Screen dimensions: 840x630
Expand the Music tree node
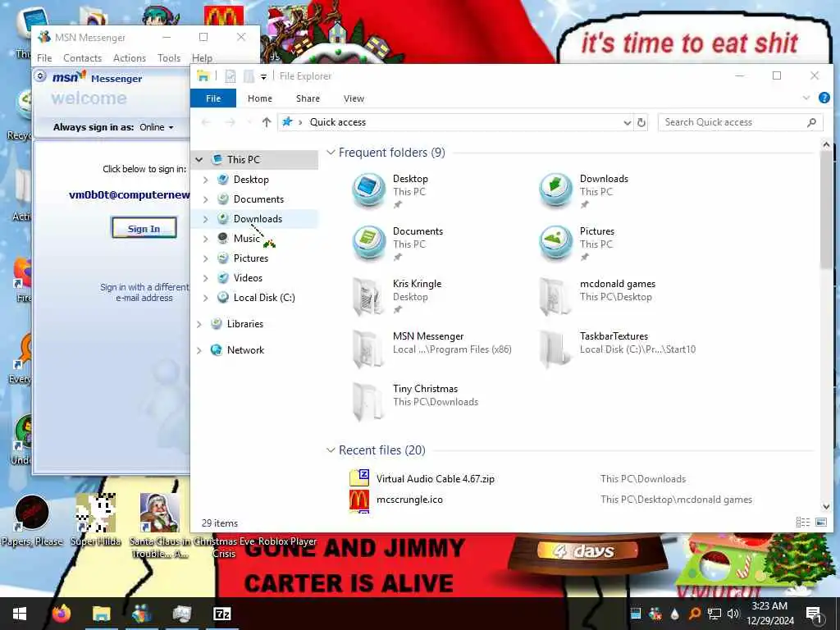[x=206, y=239]
